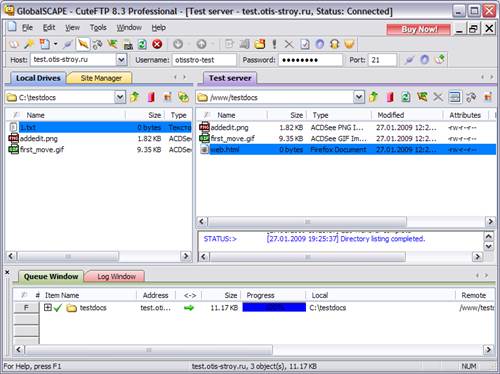The width and height of the screenshot is (500, 374).
Task: Open the Window menu
Action: tap(129, 28)
